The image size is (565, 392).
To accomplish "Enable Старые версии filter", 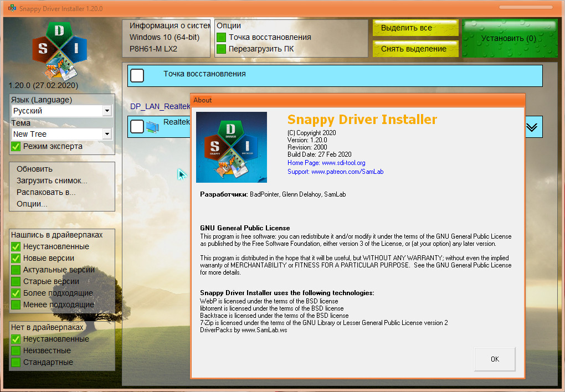I will [16, 281].
